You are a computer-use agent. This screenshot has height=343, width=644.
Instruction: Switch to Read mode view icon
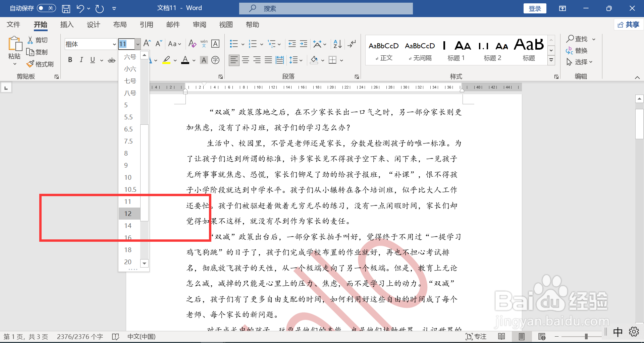[x=501, y=336]
